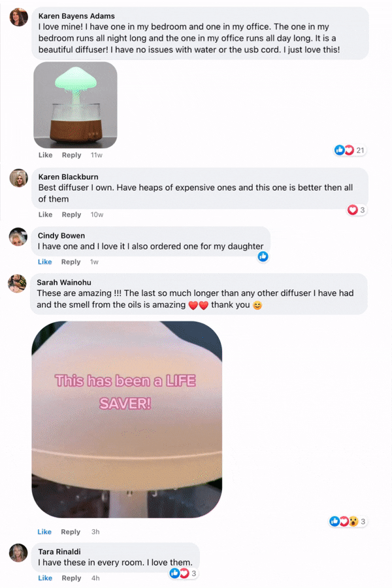Like Karen Bayens Adams' comment
Viewport: 392px width, 588px height.
45,155
